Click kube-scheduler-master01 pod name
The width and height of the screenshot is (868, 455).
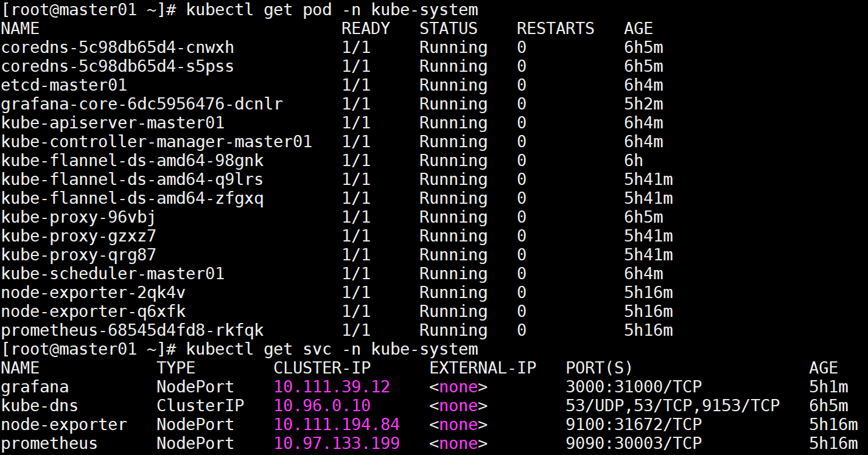tap(113, 274)
